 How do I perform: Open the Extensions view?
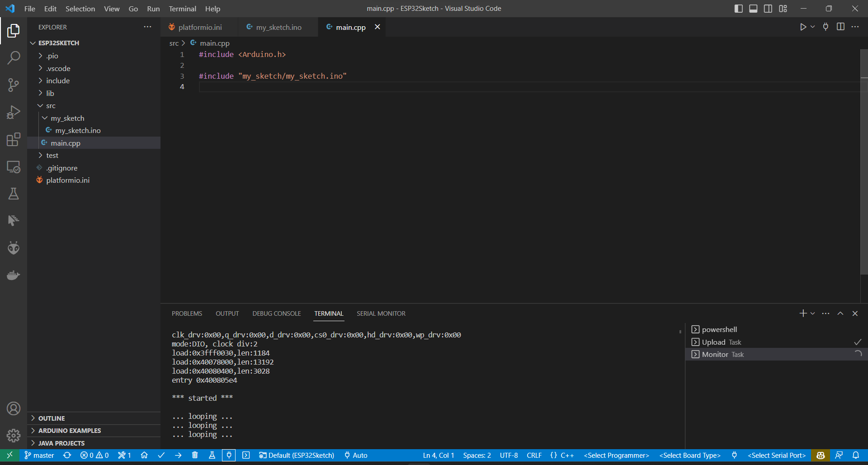pyautogui.click(x=14, y=139)
